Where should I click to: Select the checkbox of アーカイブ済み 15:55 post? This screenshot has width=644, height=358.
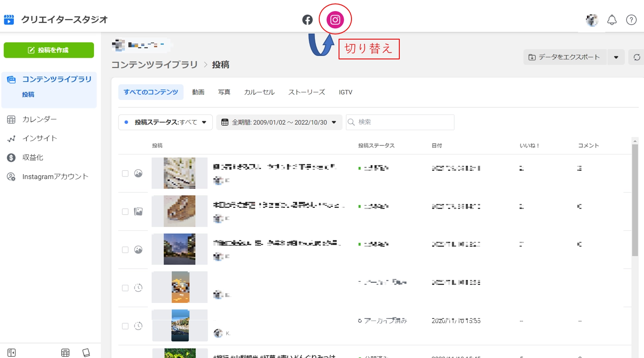pyautogui.click(x=125, y=326)
